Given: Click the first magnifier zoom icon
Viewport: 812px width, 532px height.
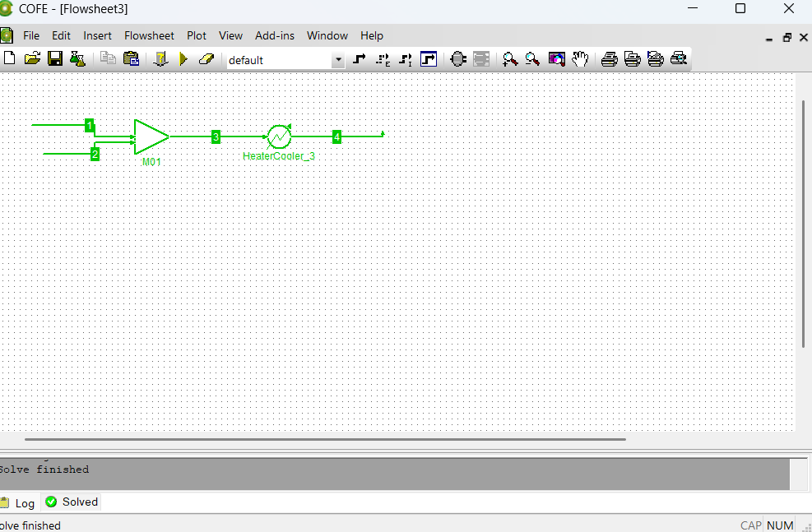Looking at the screenshot, I should pos(510,59).
